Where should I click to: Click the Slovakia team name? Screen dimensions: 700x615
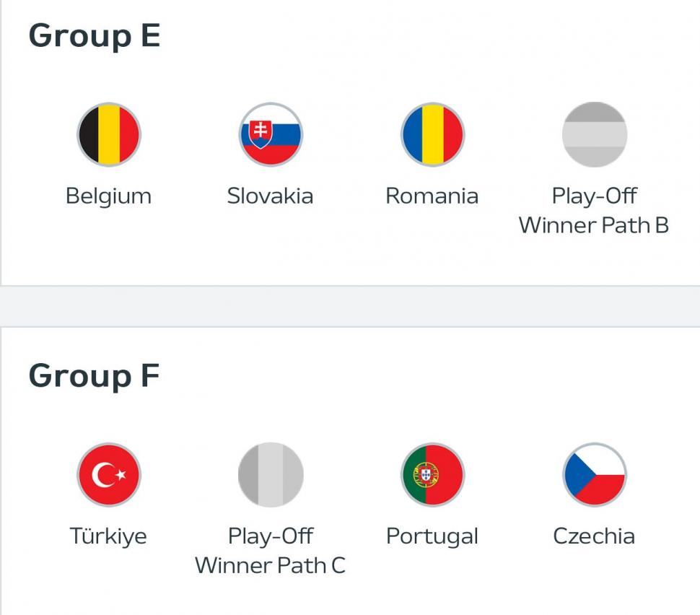[x=271, y=195]
